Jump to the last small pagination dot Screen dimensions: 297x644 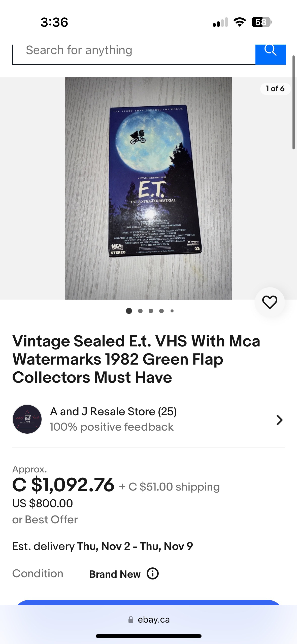click(x=172, y=311)
